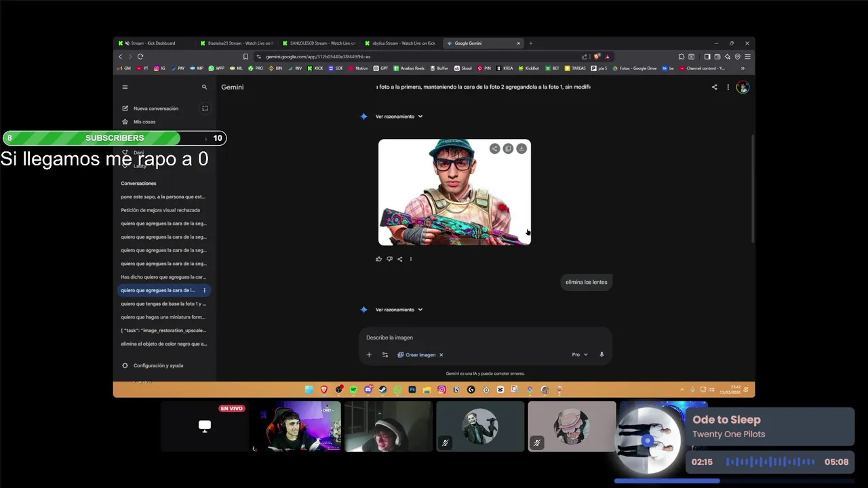Give a thumbs down to the response

(x=389, y=259)
